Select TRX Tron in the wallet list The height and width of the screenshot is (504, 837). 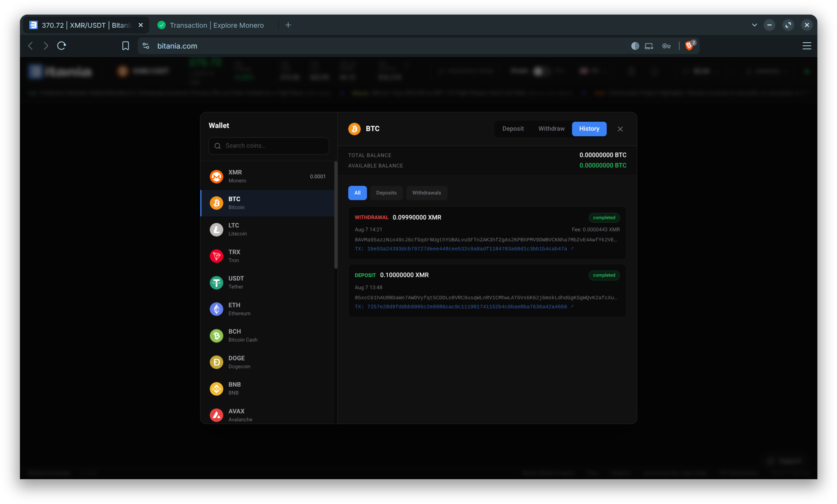[267, 256]
